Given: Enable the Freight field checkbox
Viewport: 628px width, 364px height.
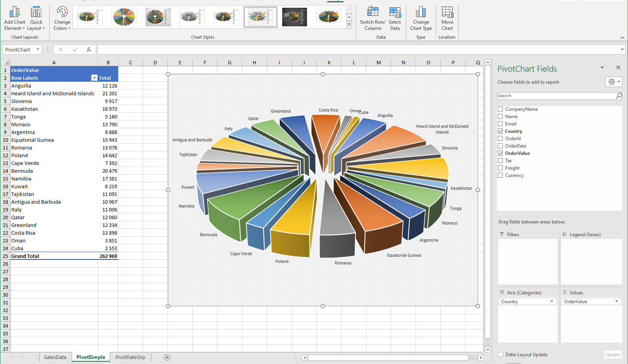Looking at the screenshot, I should [x=500, y=168].
